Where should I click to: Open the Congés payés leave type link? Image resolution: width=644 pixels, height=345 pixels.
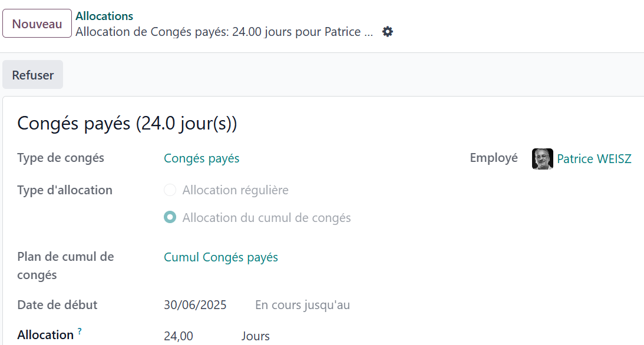click(x=202, y=158)
